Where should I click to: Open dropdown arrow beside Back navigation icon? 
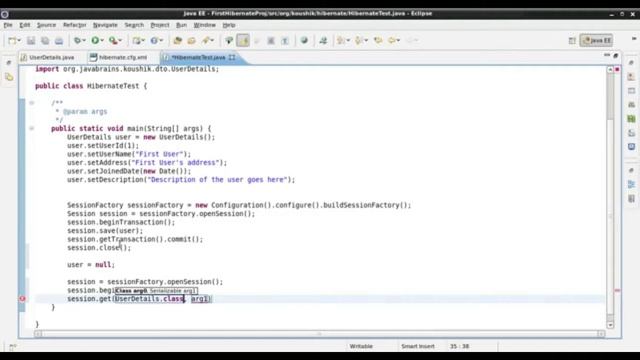398,40
